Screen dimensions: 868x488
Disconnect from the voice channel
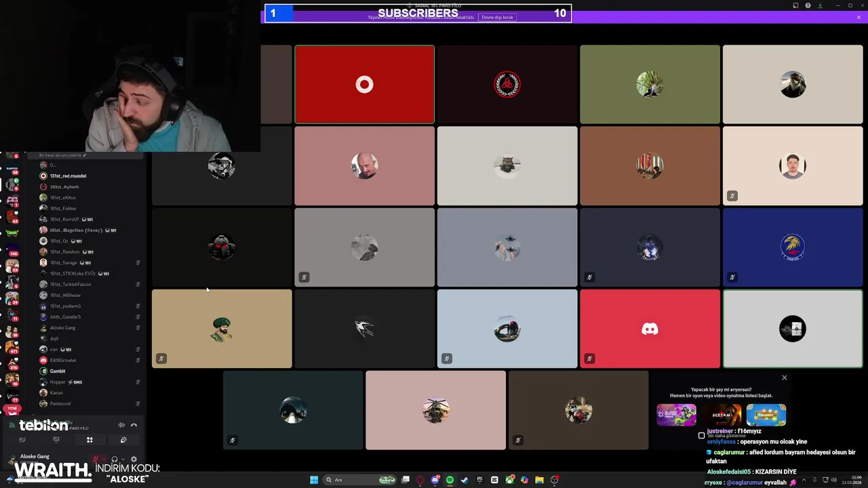tap(134, 425)
